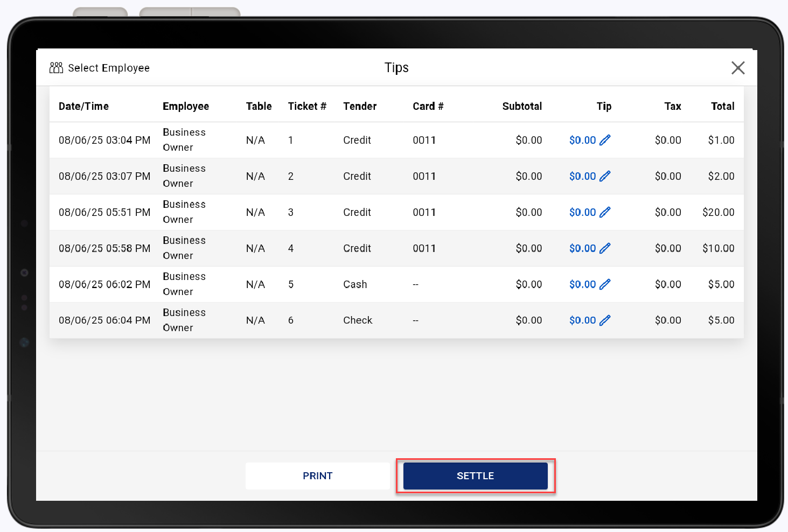Screen dimensions: 788x532
Task: Click the Credit tender on ticket 3
Action: click(357, 212)
